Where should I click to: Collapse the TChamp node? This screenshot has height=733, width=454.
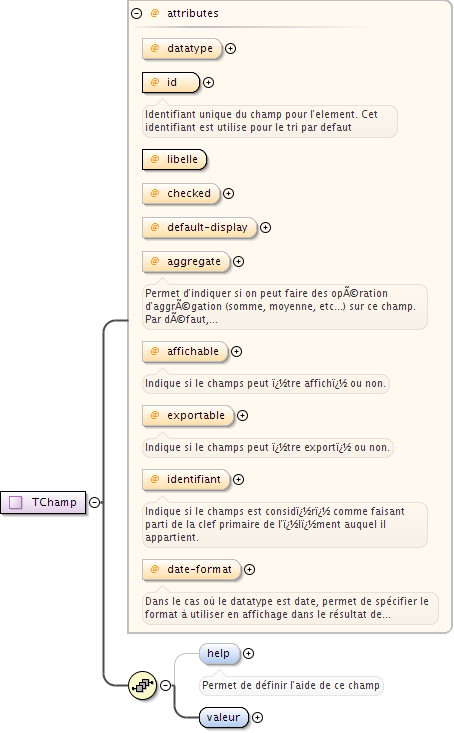click(94, 503)
